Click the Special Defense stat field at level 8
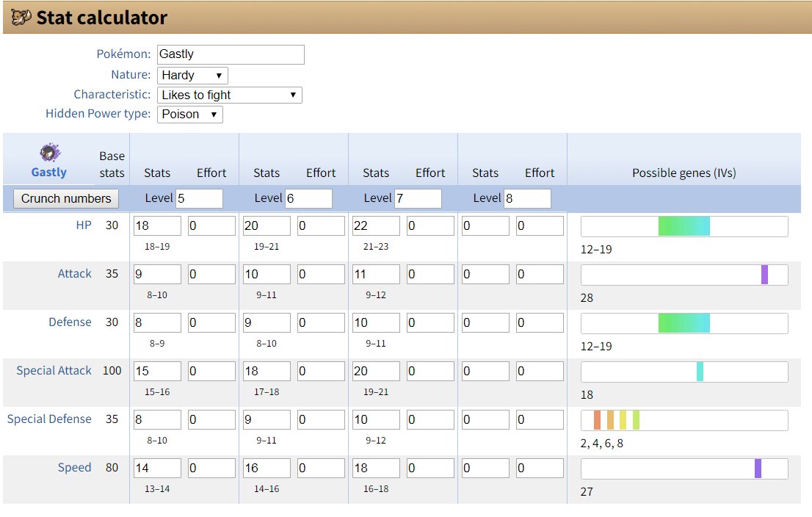This screenshot has width=812, height=517. [485, 419]
